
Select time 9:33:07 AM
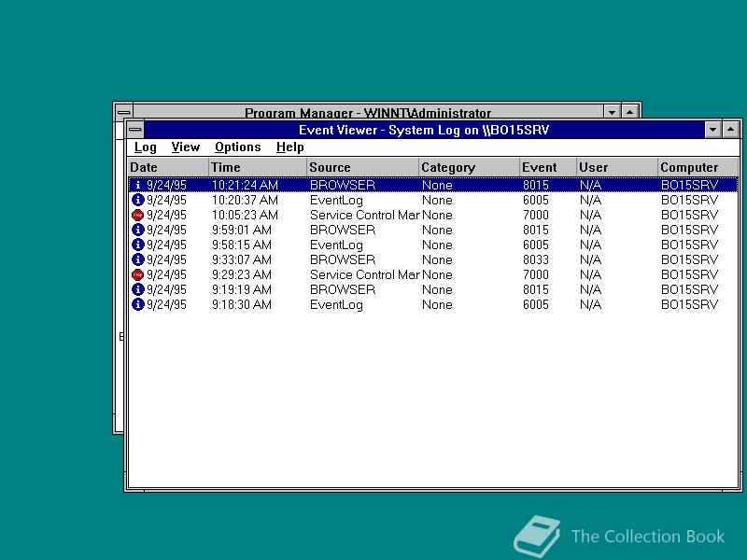[x=242, y=259]
